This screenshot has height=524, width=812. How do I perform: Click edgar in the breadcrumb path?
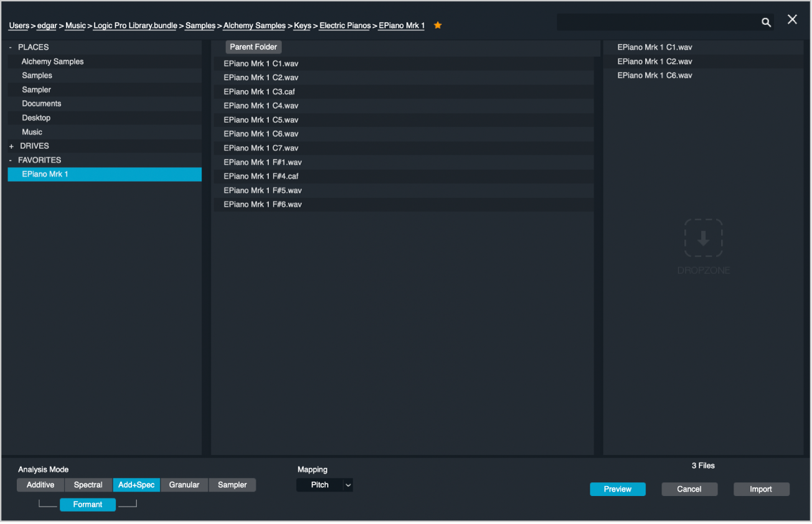pyautogui.click(x=47, y=26)
